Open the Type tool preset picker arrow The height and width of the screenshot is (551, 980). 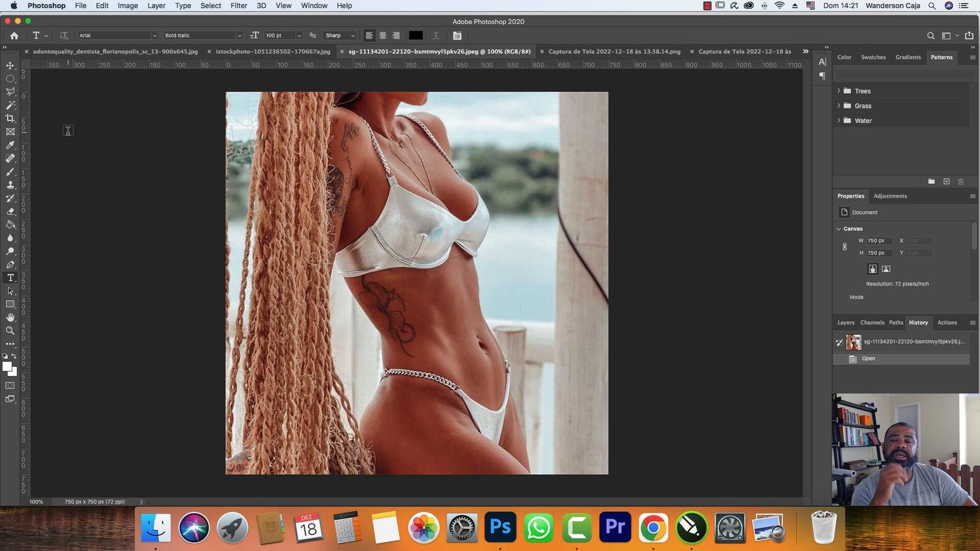click(47, 36)
